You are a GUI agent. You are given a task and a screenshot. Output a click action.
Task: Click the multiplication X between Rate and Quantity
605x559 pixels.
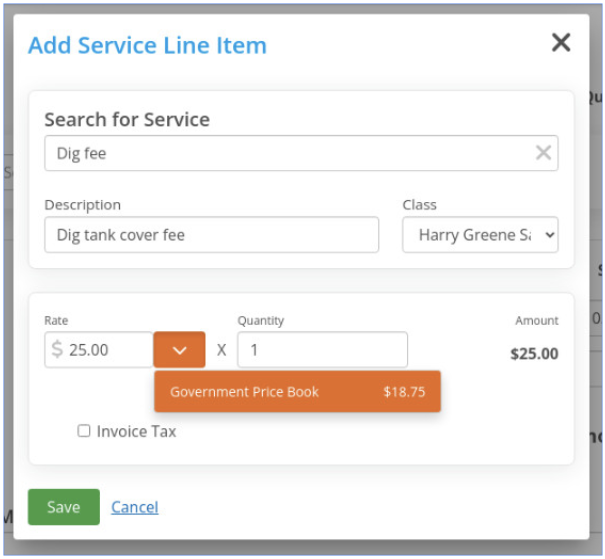pyautogui.click(x=221, y=350)
